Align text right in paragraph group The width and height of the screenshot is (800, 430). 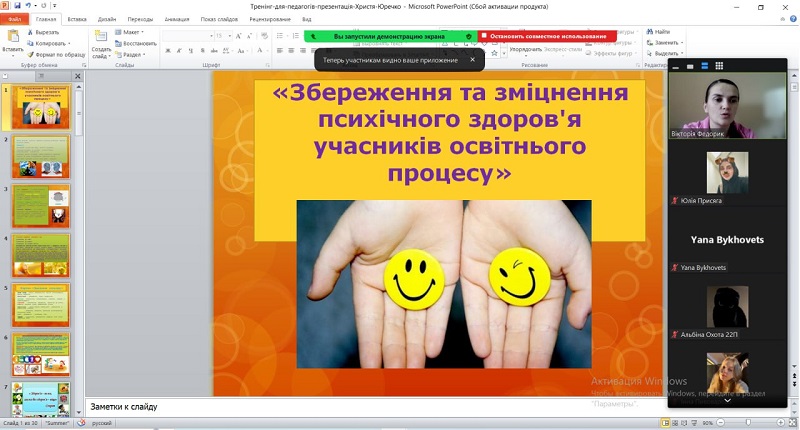point(303,50)
